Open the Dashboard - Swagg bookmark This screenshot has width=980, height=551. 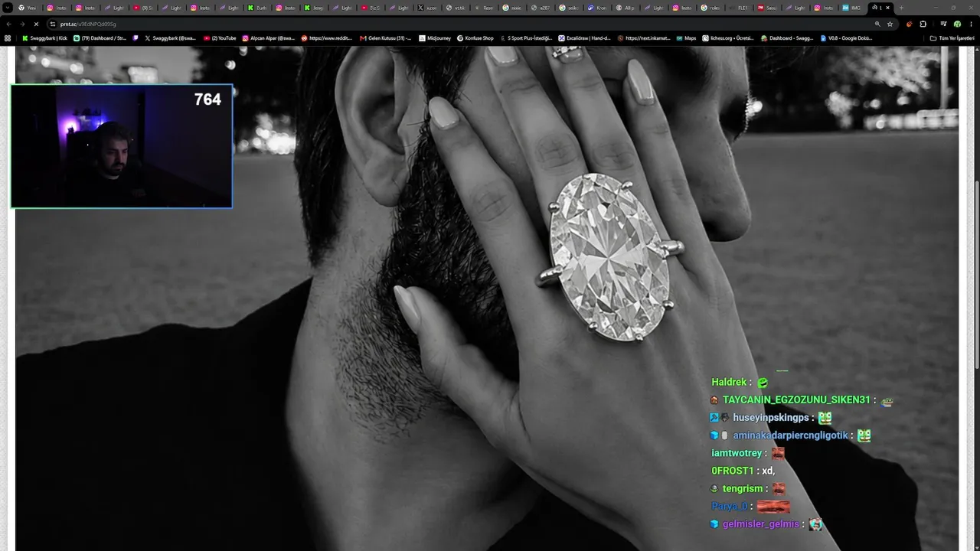(x=788, y=37)
